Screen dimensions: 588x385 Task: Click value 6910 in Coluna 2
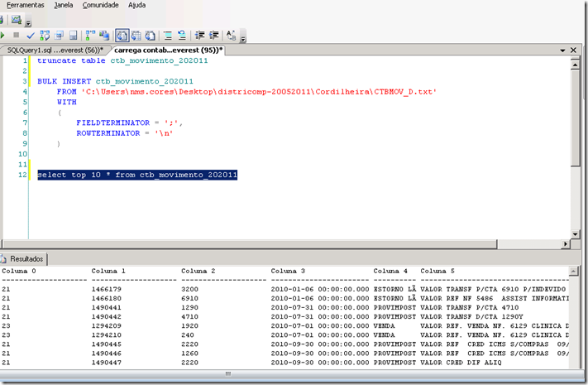coord(189,299)
